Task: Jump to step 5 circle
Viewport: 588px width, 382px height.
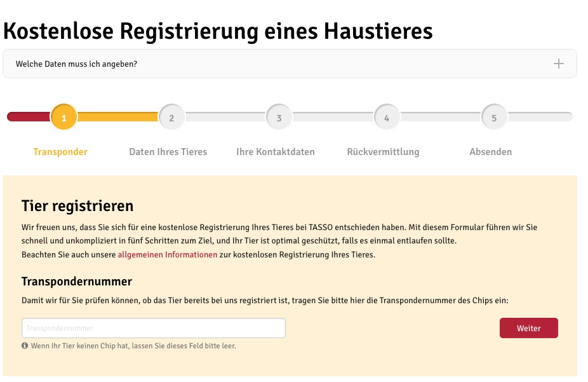Action: coord(494,117)
